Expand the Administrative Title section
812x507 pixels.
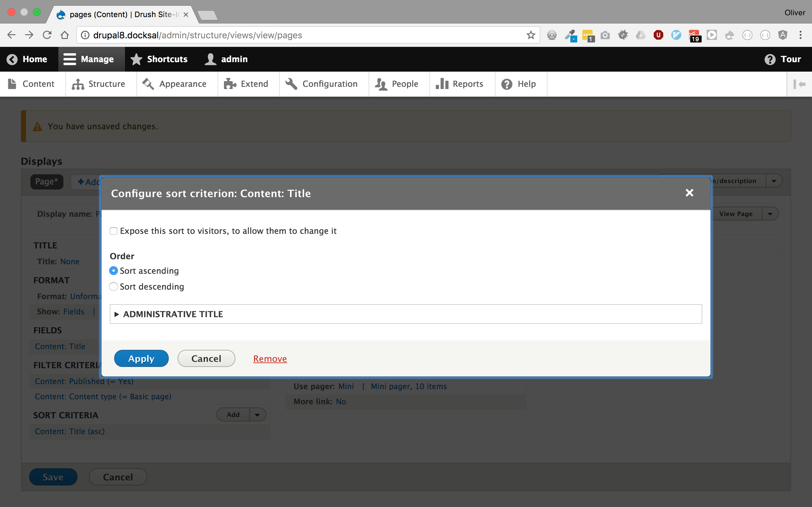coord(173,314)
